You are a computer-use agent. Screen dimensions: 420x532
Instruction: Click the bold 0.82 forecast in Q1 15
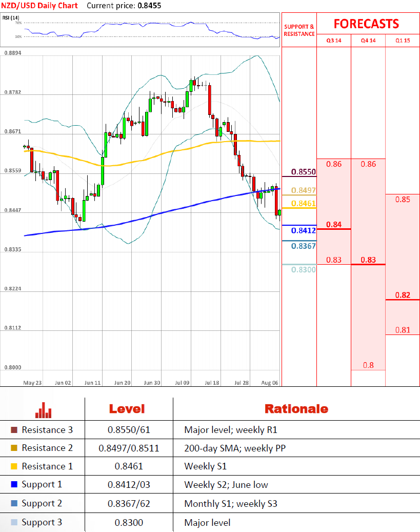pyautogui.click(x=403, y=295)
